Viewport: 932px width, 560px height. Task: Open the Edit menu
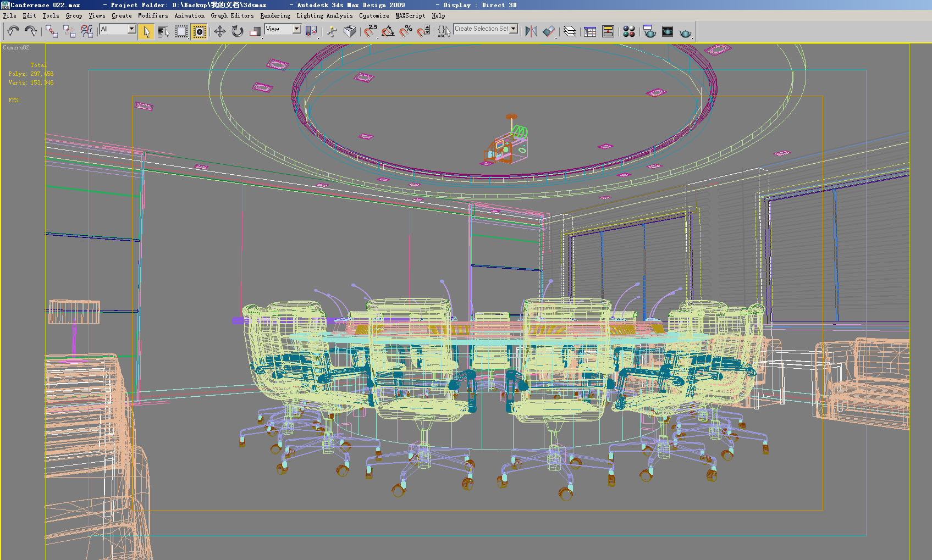click(29, 16)
